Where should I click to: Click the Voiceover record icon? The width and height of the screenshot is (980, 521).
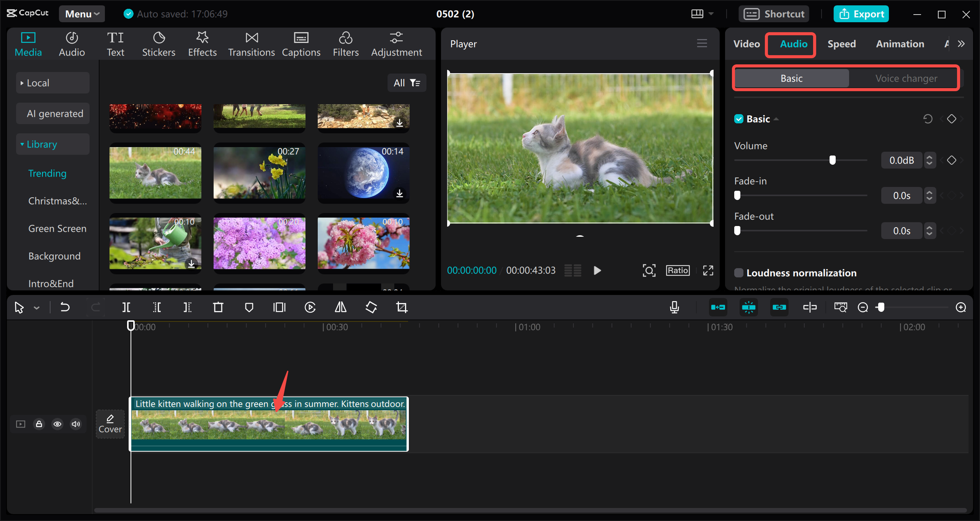(x=675, y=307)
